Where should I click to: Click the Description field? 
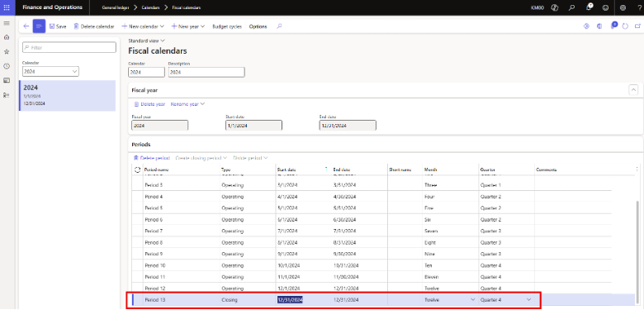pos(206,72)
